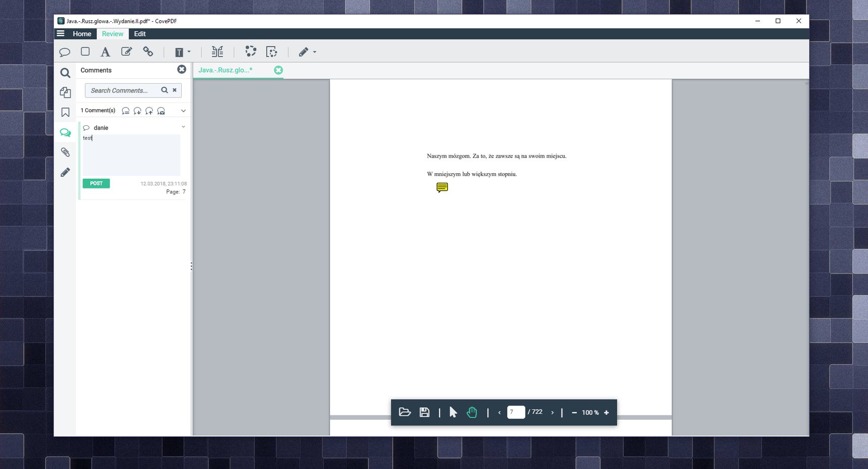868x469 pixels.
Task: Switch to the Home tab
Action: tap(82, 34)
